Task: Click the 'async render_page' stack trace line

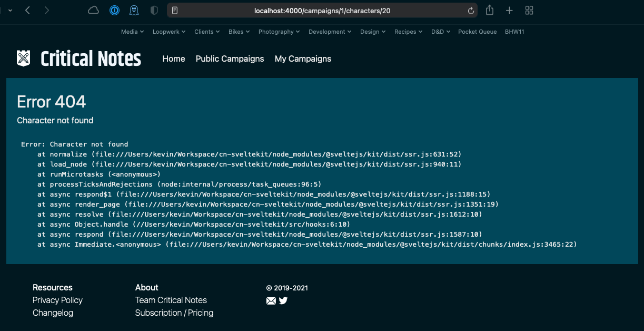Action: point(268,204)
